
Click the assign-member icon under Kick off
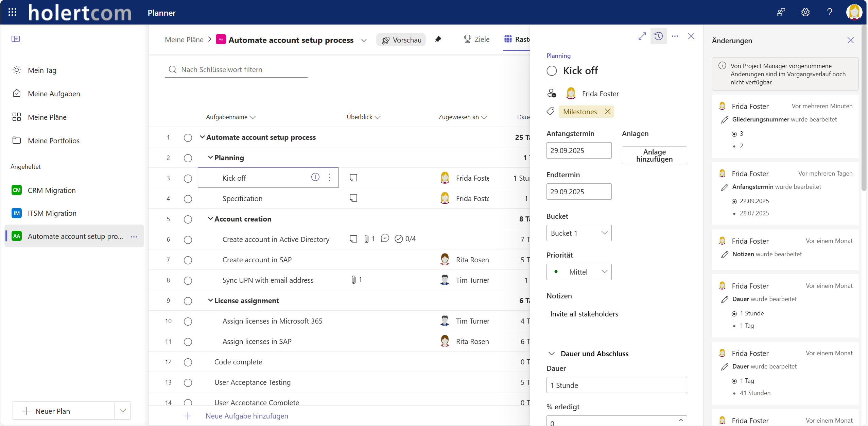(x=551, y=93)
